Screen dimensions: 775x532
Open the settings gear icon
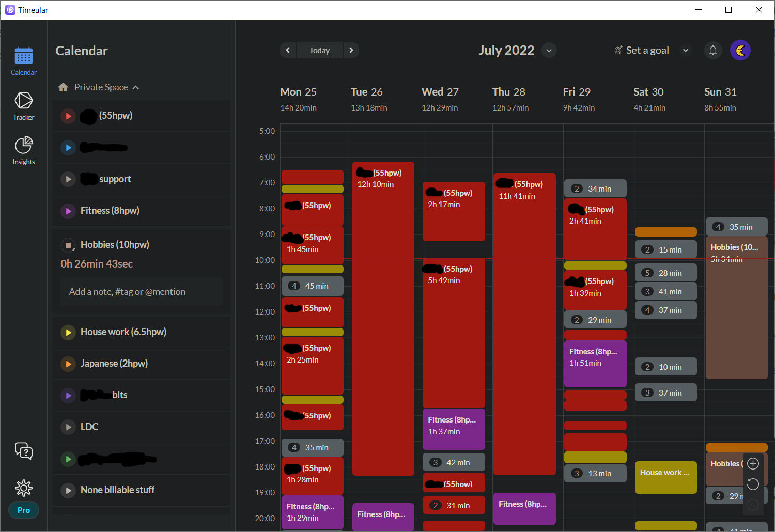pyautogui.click(x=24, y=488)
